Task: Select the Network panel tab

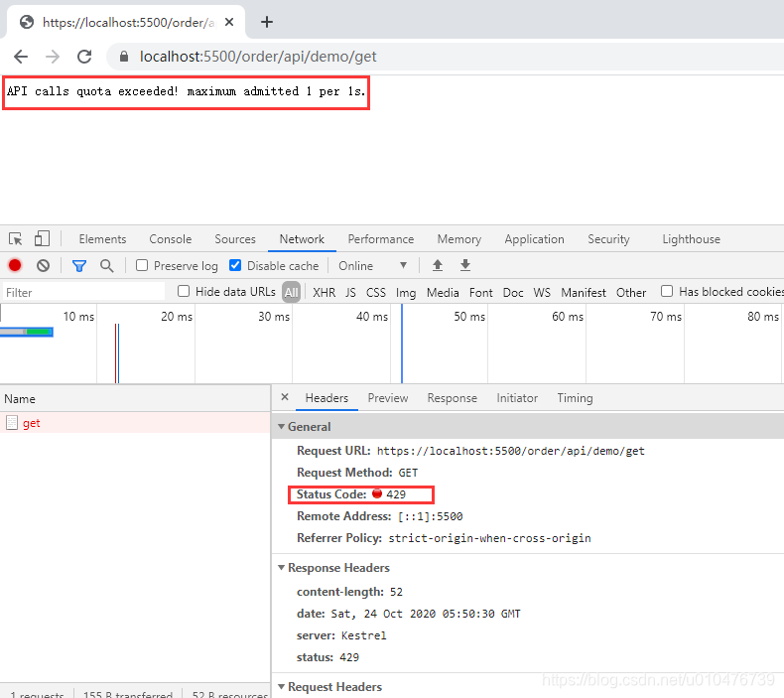Action: (302, 239)
